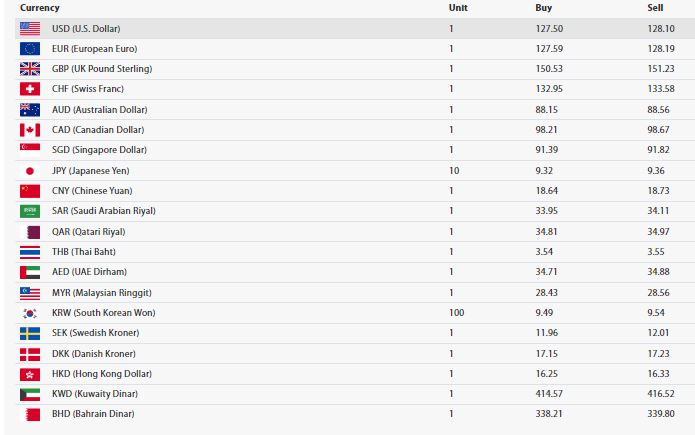The image size is (695, 435).
Task: Click the BHD sell rate 339.80
Action: [x=661, y=414]
